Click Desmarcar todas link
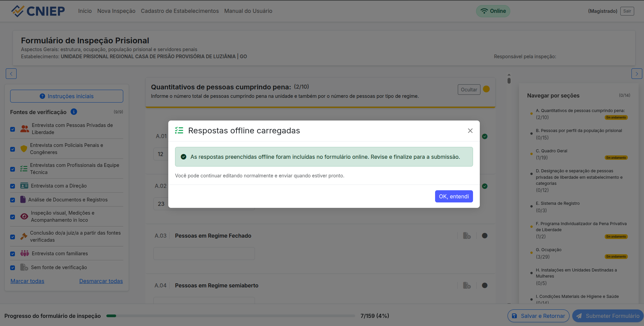The image size is (644, 326). point(101,281)
